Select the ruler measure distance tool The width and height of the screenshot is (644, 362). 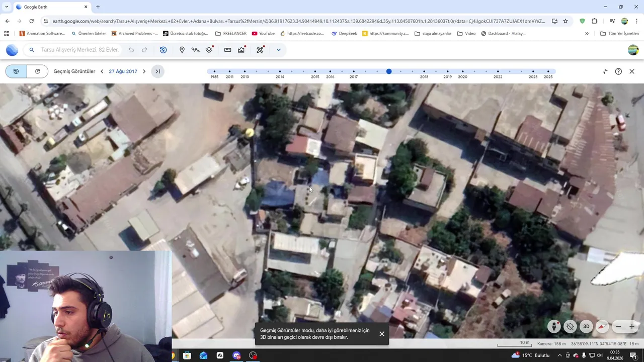click(x=227, y=50)
